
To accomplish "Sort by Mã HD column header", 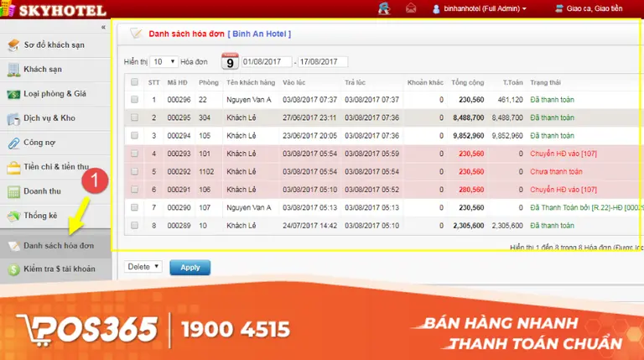I will 177,82.
